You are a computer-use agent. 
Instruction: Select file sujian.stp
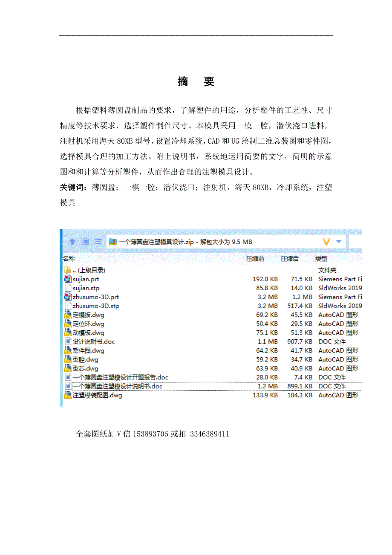(86, 288)
